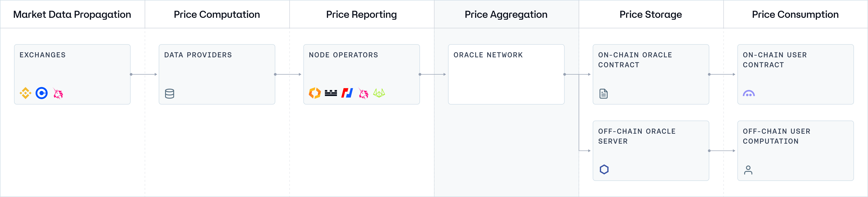Click the blue hexagon icon in Off-Chain Oracle Server
The image size is (868, 197).
[x=604, y=169]
